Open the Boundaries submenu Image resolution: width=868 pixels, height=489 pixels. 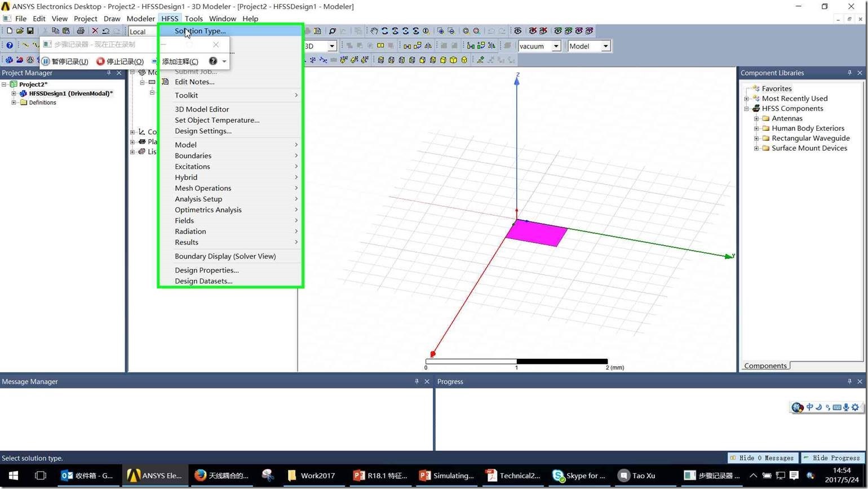230,155
